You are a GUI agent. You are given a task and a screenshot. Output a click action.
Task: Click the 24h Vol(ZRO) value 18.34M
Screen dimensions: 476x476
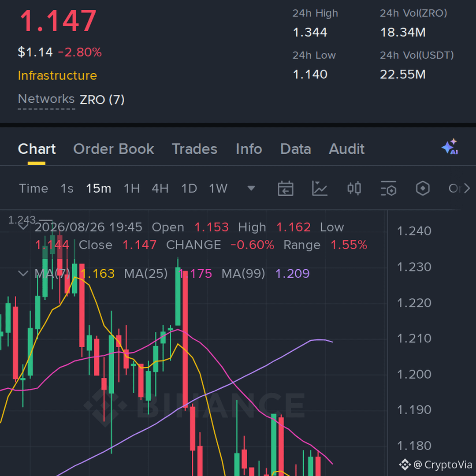[x=403, y=32]
